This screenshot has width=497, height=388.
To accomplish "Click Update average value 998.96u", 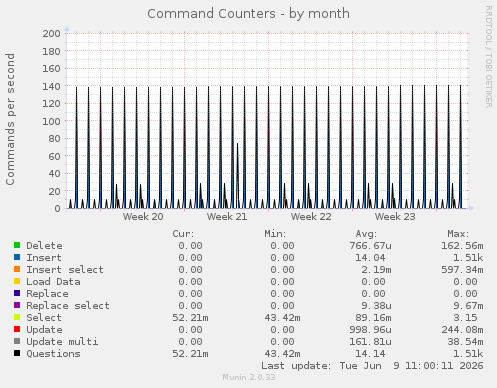I will pyautogui.click(x=370, y=330).
